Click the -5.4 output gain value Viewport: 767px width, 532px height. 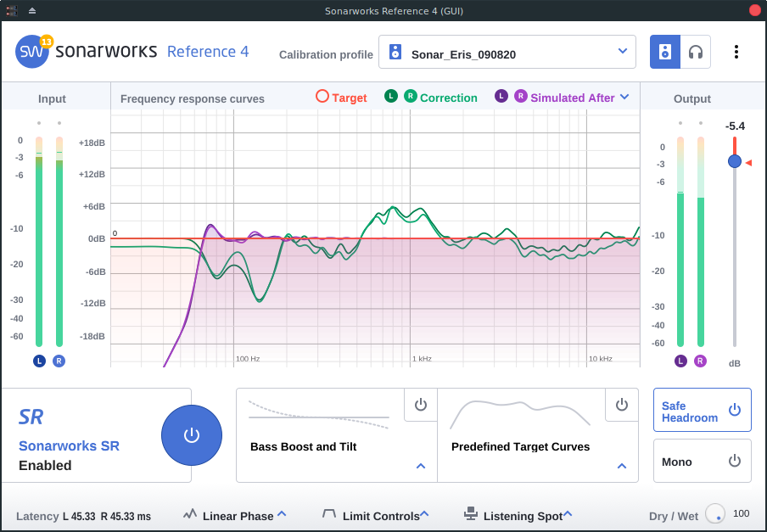point(735,126)
